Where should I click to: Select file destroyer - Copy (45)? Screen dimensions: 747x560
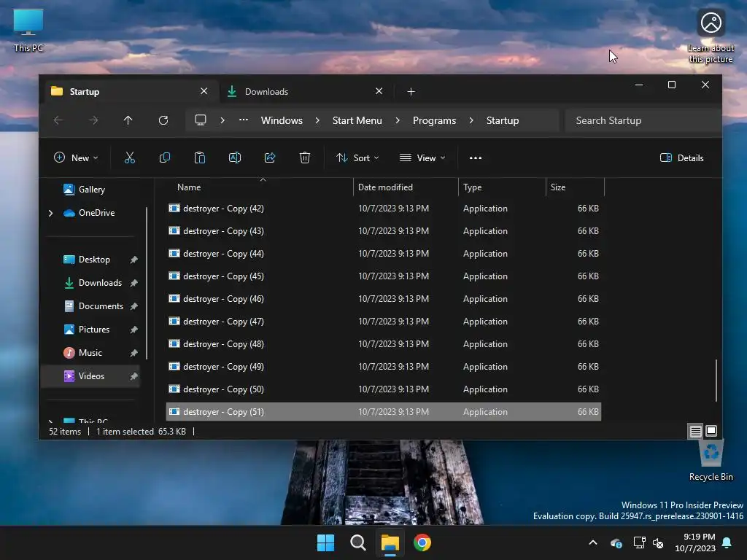[x=384, y=276]
